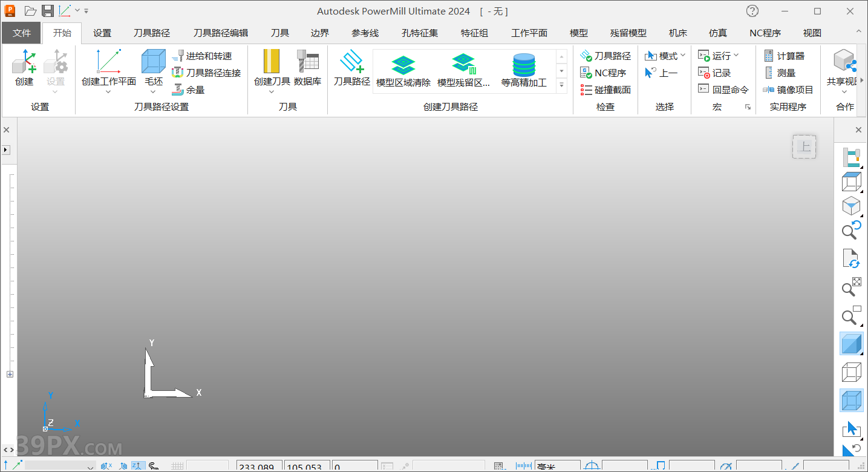Screen dimensions: 868x472
Task: Open the quick access workplane dropdown
Action: pos(77,10)
